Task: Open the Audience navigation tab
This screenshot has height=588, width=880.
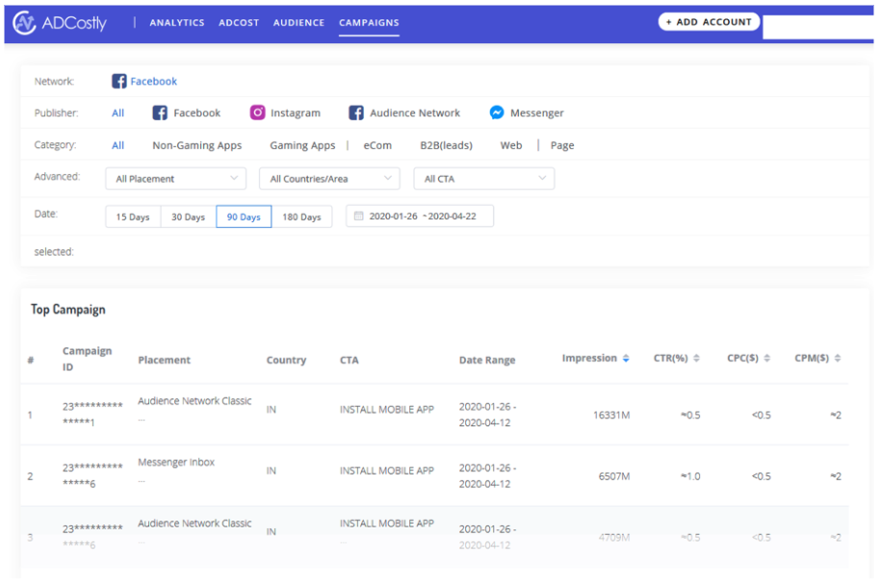Action: (x=298, y=22)
